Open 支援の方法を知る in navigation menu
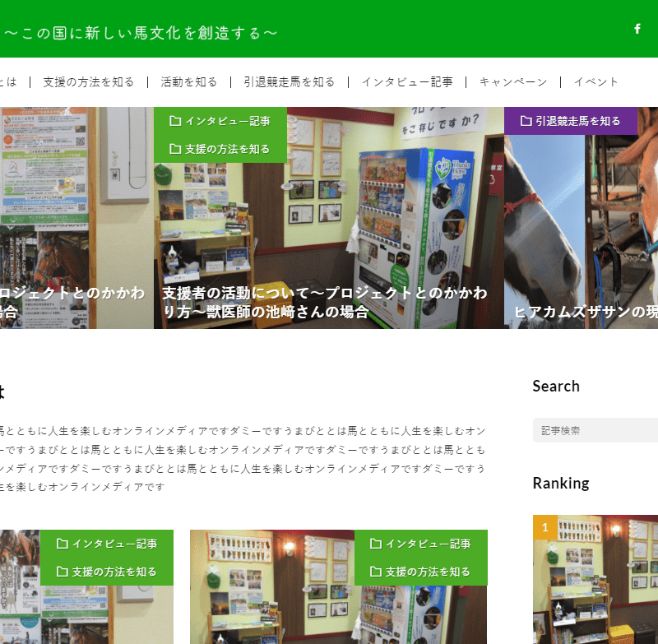The image size is (658, 644). pyautogui.click(x=88, y=81)
